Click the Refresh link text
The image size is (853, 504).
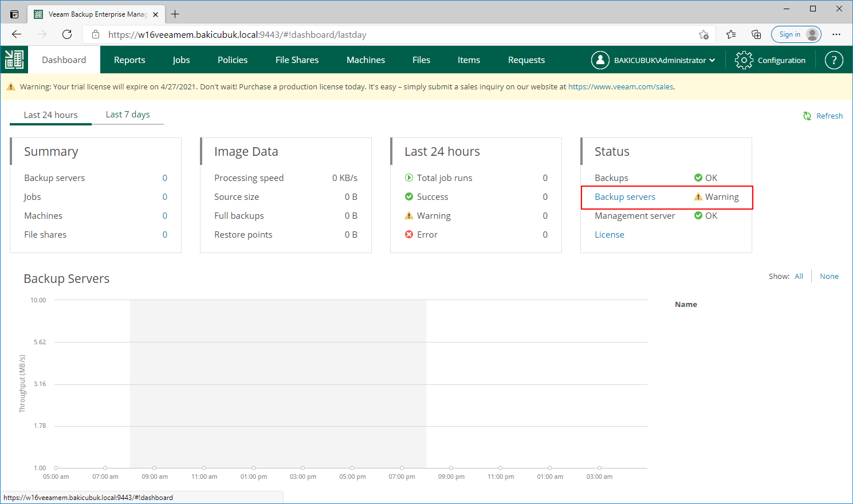click(x=830, y=116)
